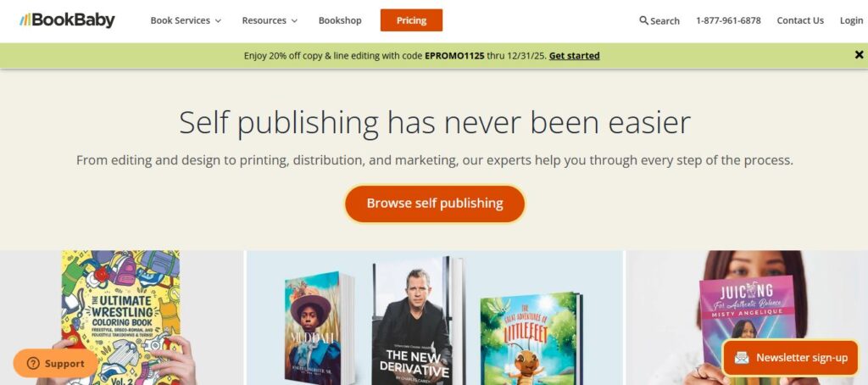Click the BookBaby logo
The height and width of the screenshot is (385, 868).
click(67, 20)
